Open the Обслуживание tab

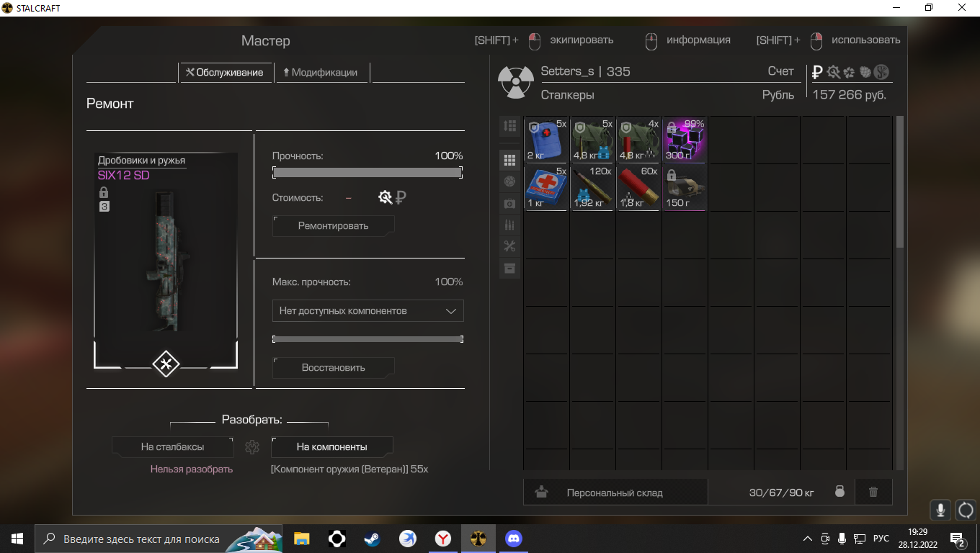click(225, 72)
